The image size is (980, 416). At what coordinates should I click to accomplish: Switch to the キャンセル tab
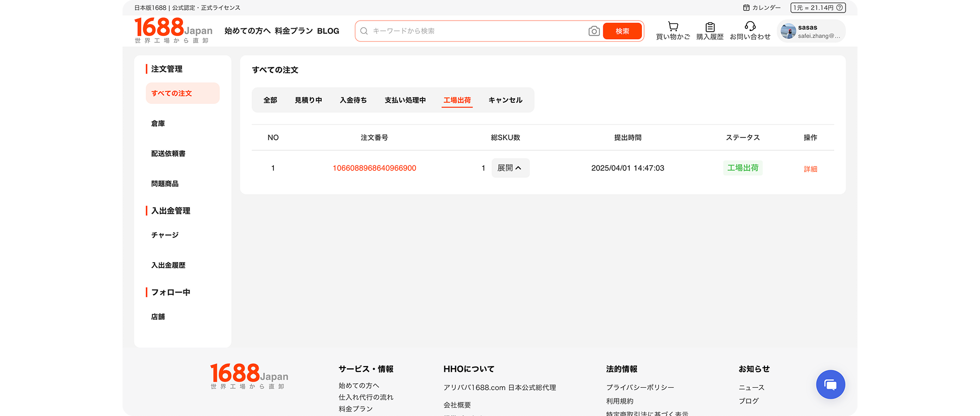tap(505, 100)
